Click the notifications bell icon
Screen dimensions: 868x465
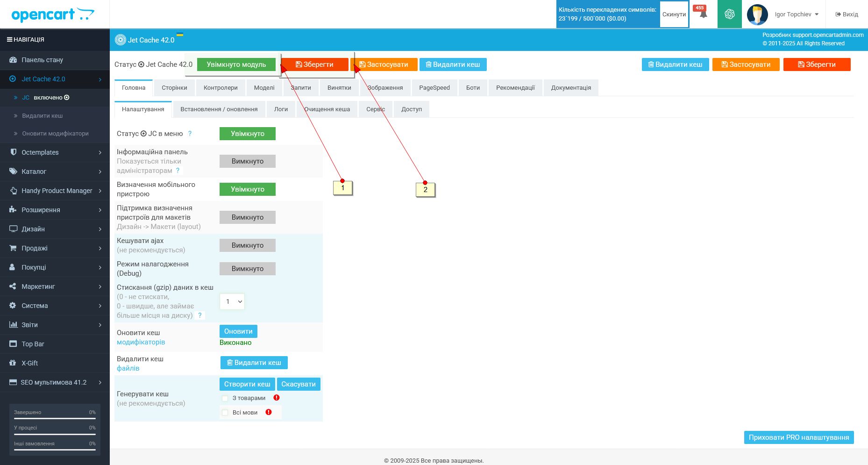point(703,14)
